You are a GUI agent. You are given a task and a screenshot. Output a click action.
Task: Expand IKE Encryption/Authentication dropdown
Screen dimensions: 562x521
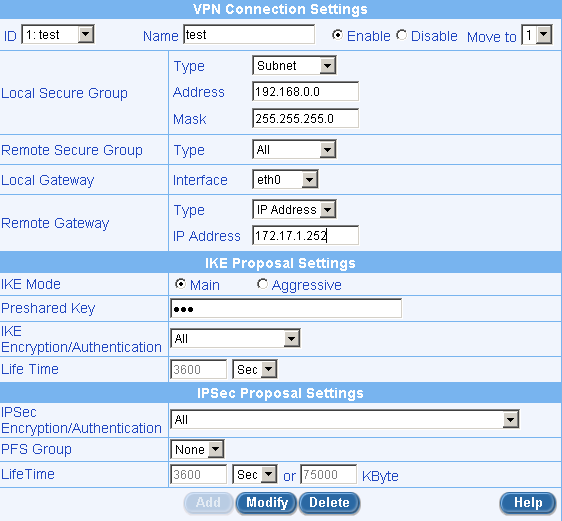(235, 339)
